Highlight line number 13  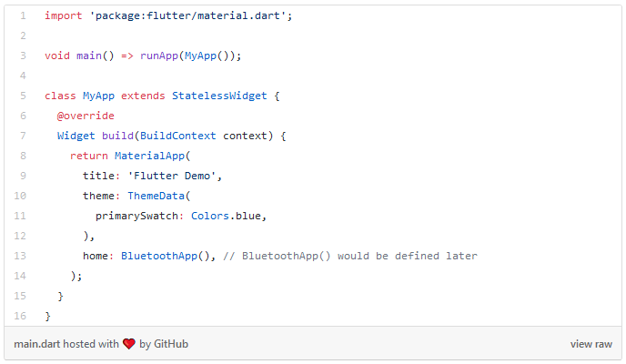(x=20, y=256)
